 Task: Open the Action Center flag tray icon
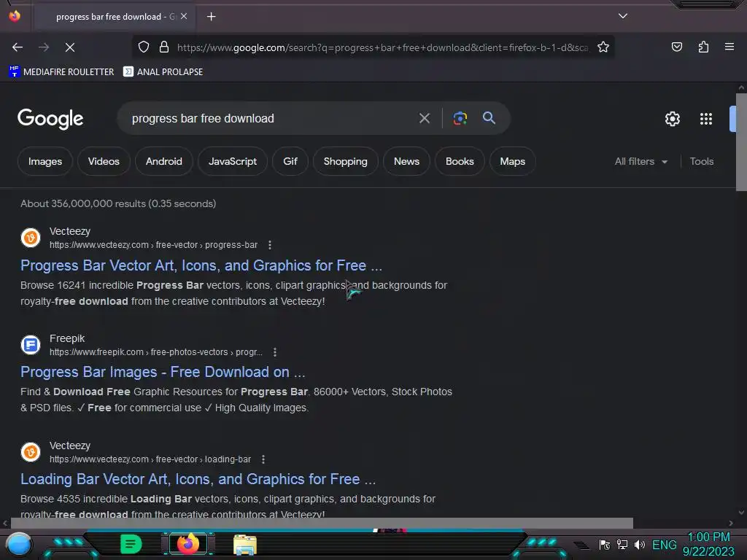tap(604, 545)
